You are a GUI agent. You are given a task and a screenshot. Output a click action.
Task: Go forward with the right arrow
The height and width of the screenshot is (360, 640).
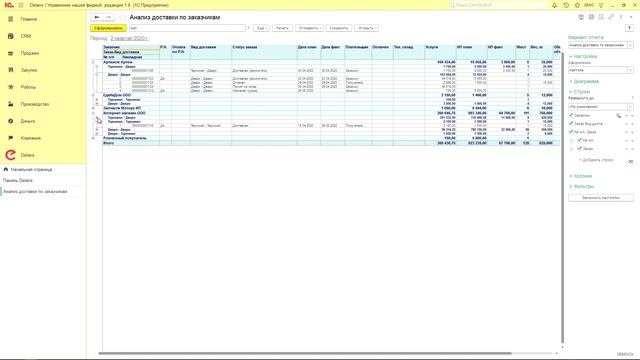(x=109, y=17)
